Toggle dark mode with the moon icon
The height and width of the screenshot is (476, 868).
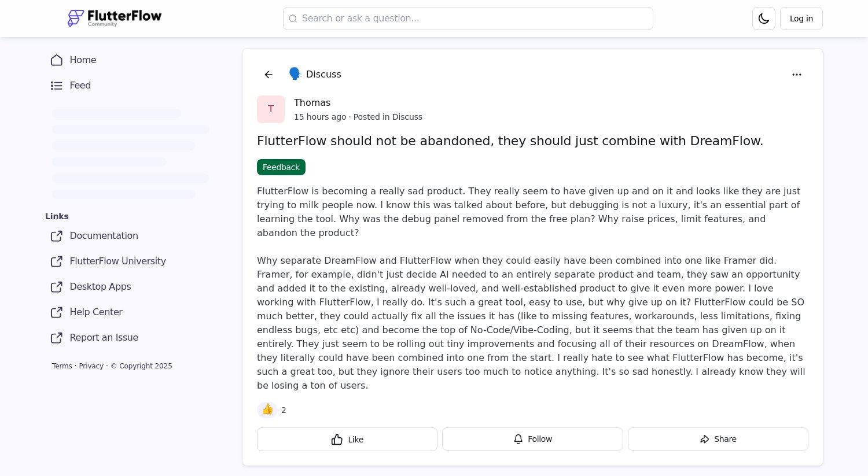[763, 18]
